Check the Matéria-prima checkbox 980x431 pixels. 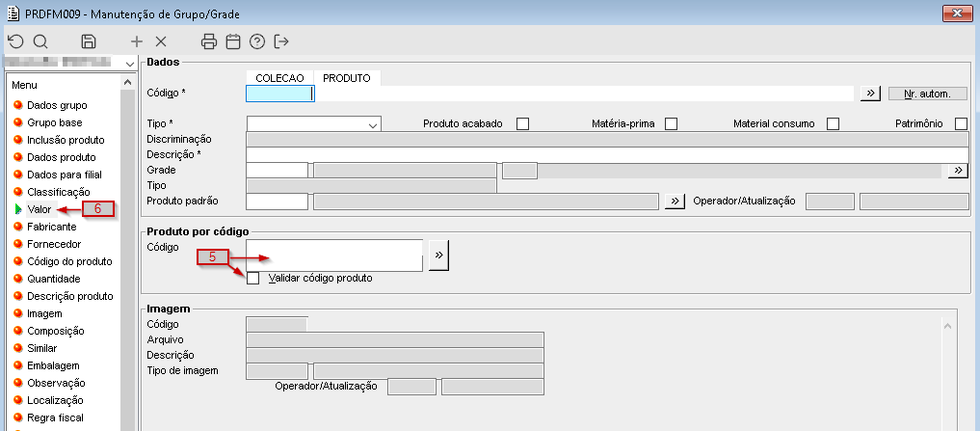[x=672, y=123]
